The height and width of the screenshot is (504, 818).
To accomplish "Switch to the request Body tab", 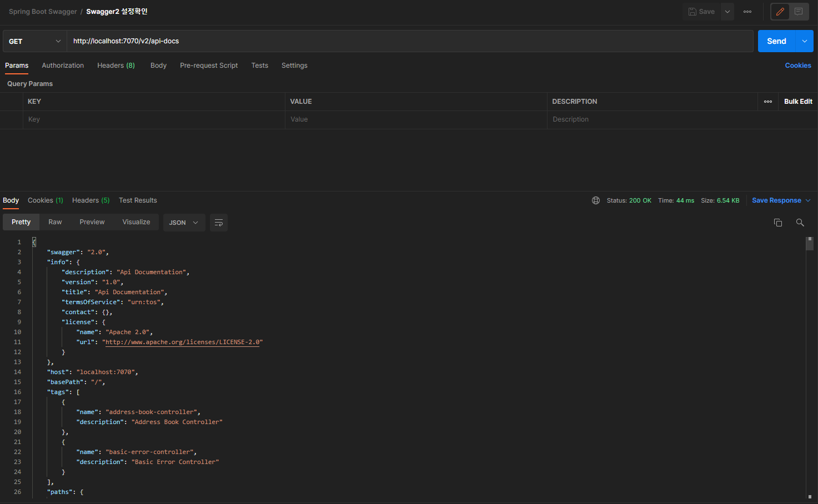I will pos(158,65).
